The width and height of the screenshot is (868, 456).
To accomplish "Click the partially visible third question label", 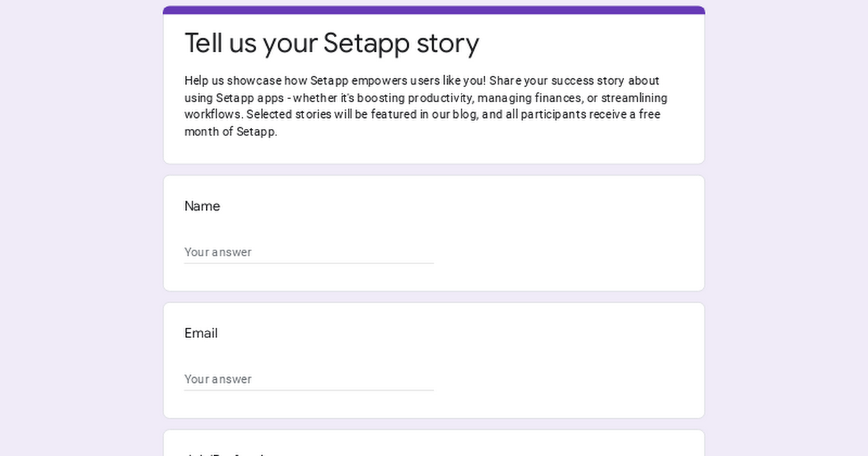I will point(224,454).
